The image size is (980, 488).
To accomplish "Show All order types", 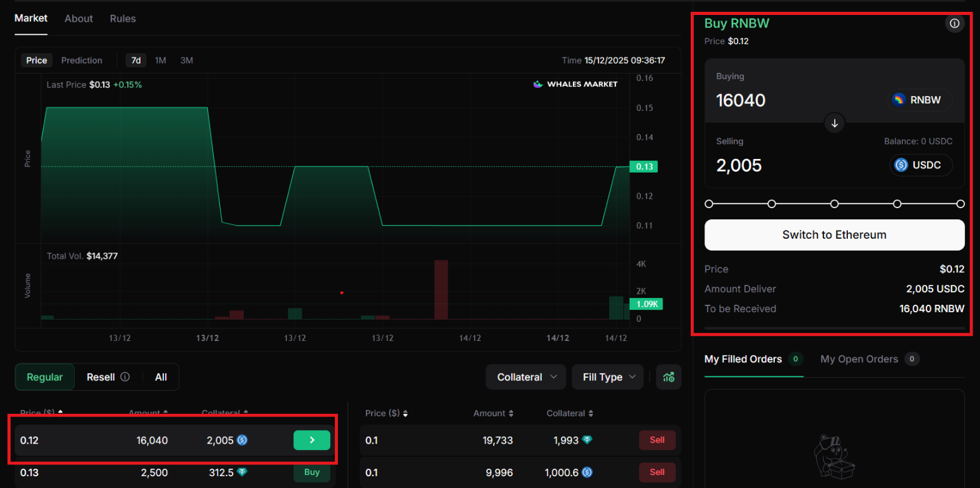I will tap(161, 377).
